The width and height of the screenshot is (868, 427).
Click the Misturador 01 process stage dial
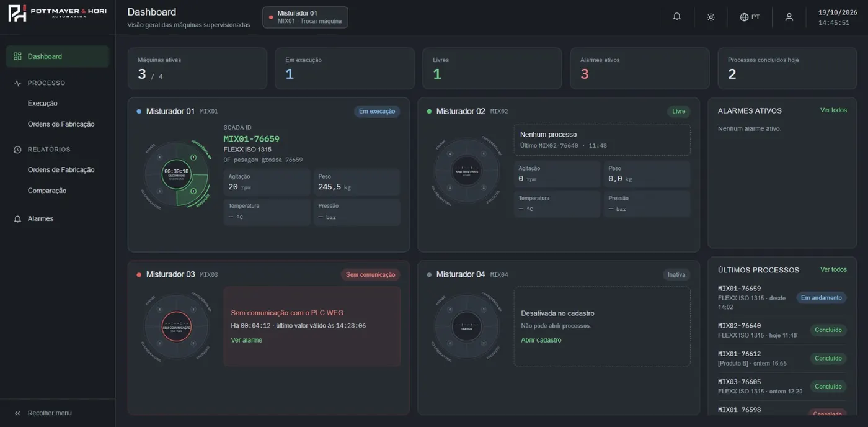177,174
